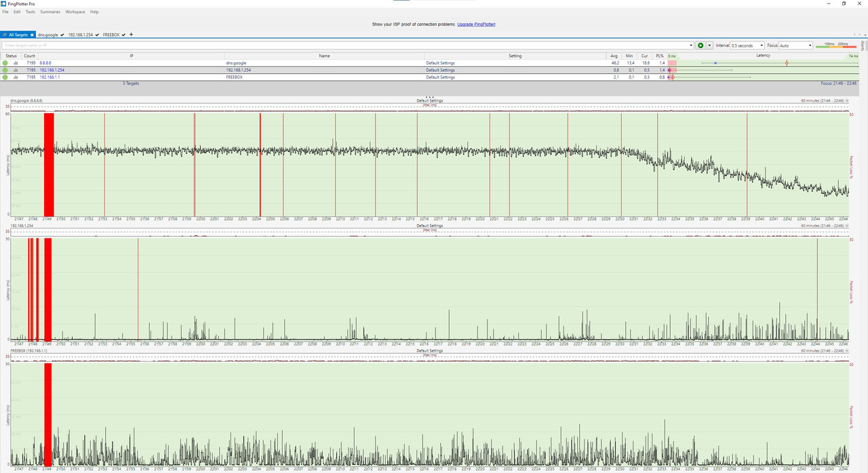Click the dns.google (8.8.8.8) graph title
This screenshot has width=868, height=473.
[x=27, y=100]
